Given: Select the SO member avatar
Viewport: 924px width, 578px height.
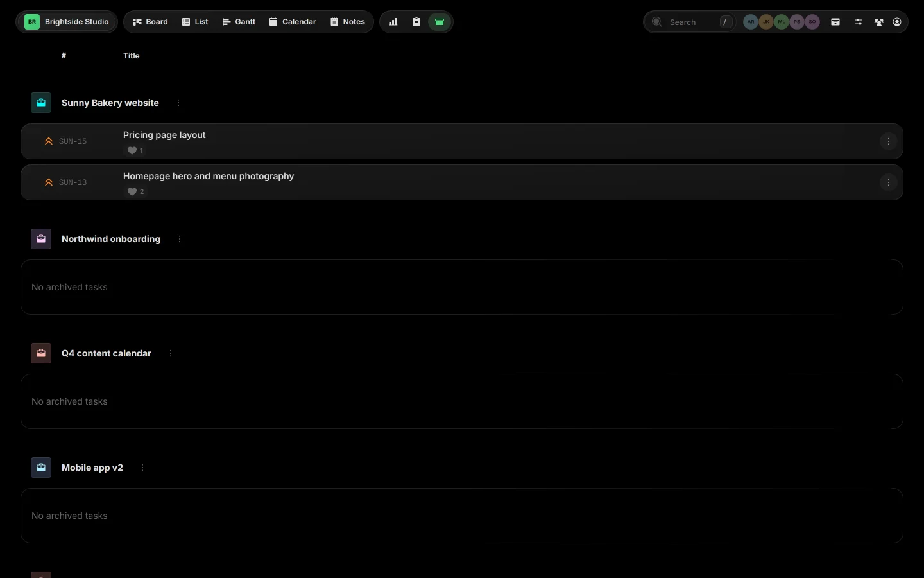Looking at the screenshot, I should (x=812, y=22).
